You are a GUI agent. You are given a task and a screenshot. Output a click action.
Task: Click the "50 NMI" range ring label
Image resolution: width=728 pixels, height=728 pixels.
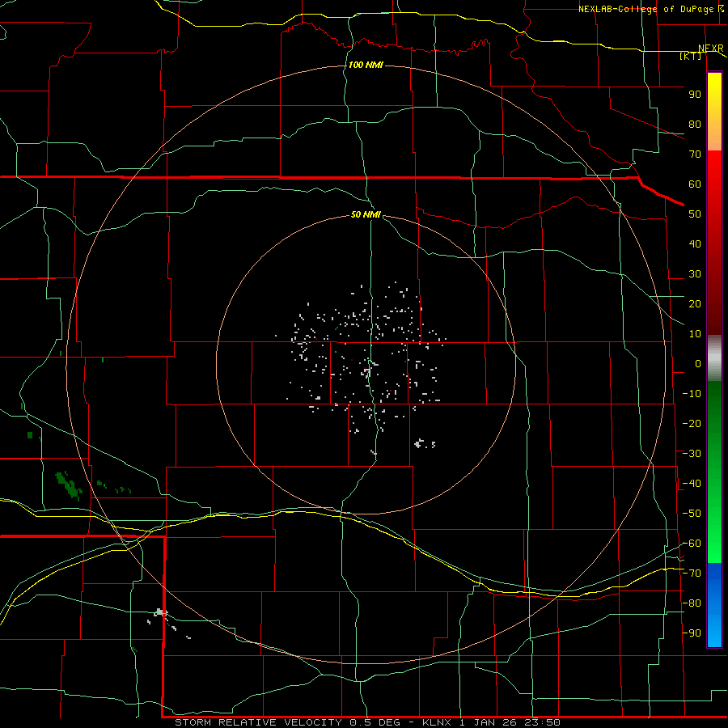366,214
